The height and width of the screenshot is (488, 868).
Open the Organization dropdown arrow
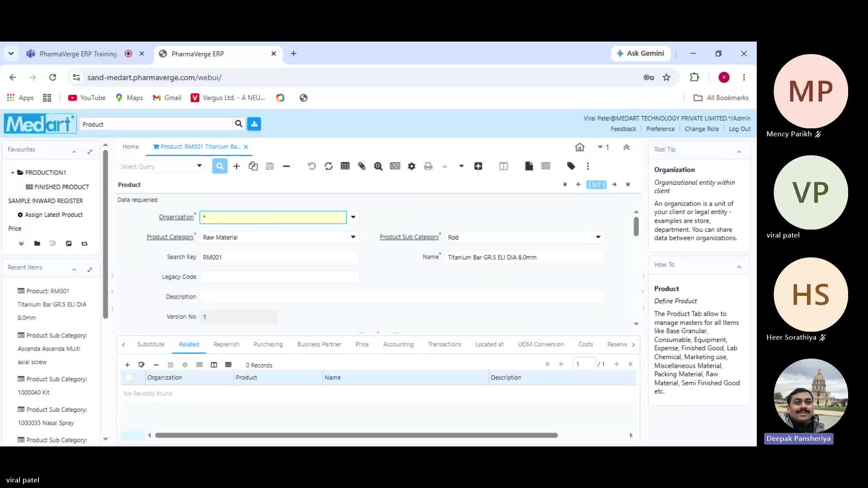(x=353, y=217)
